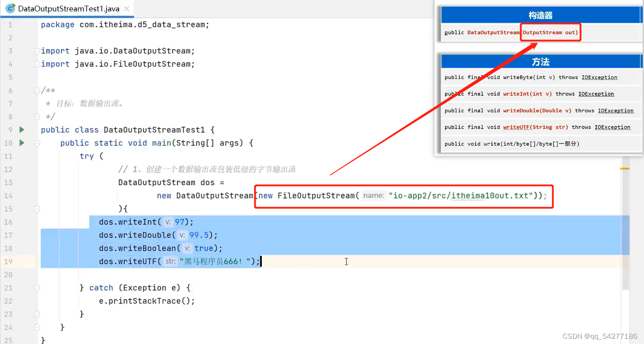Click import java.io.FileOutputStream line
Viewport: 644px width, 344px height.
[118, 64]
